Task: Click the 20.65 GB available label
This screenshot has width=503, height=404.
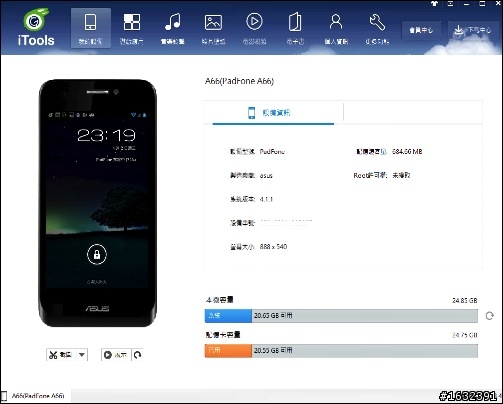Action: [273, 315]
